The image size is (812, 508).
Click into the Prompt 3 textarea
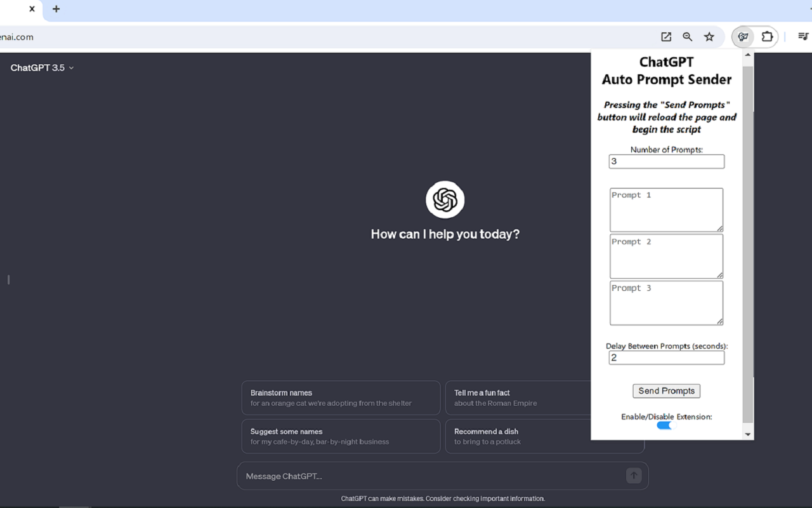click(x=666, y=303)
